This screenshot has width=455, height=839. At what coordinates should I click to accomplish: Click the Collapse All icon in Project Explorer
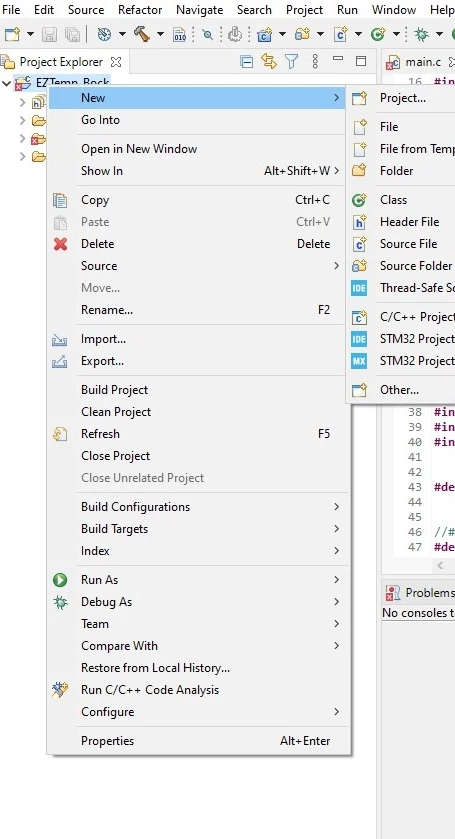coord(246,62)
